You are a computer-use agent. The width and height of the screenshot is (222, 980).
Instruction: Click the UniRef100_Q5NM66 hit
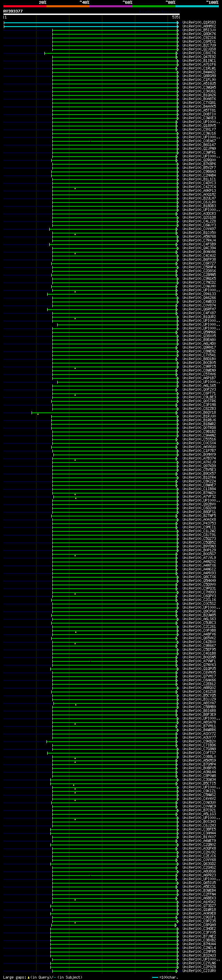pos(199,332)
